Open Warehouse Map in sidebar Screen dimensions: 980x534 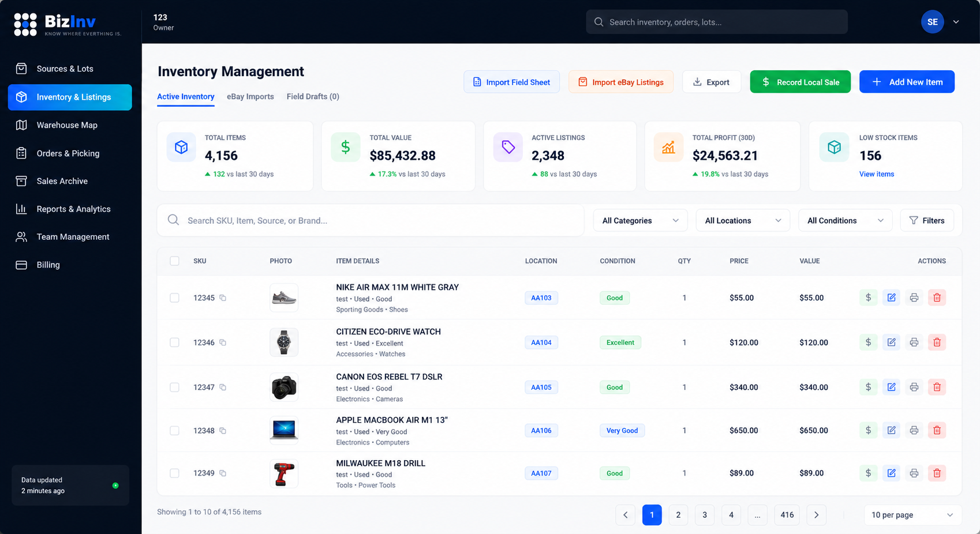point(70,125)
